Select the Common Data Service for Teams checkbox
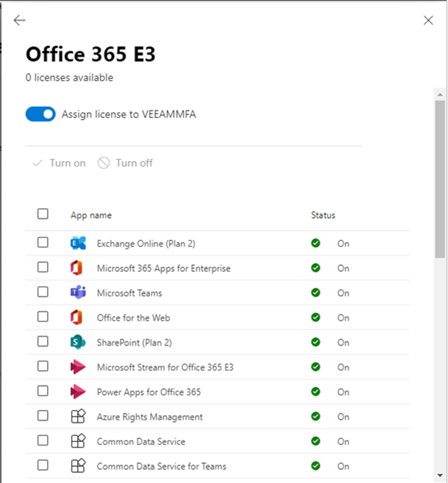The height and width of the screenshot is (483, 448). [x=43, y=465]
